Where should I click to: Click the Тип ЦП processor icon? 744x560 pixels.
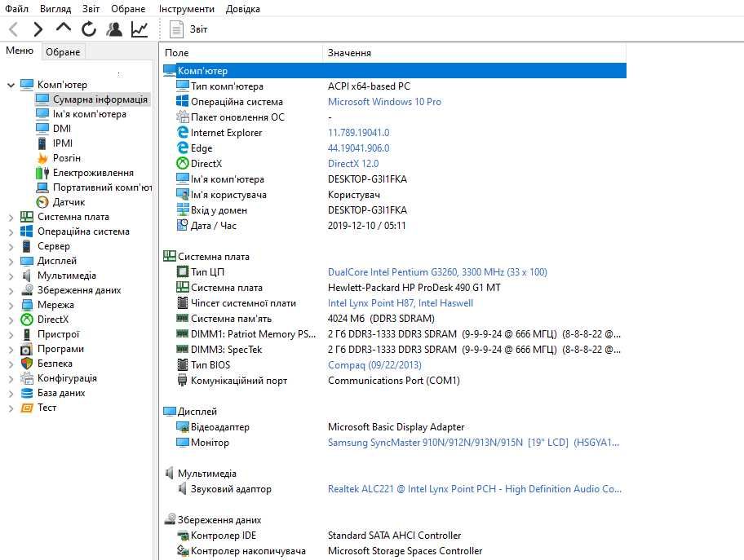(182, 271)
